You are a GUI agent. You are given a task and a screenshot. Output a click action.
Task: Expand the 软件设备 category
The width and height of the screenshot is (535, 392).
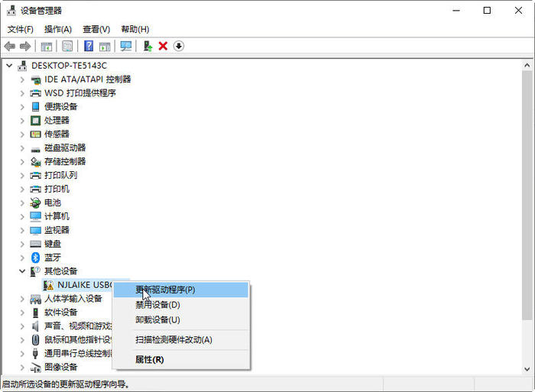[22, 313]
